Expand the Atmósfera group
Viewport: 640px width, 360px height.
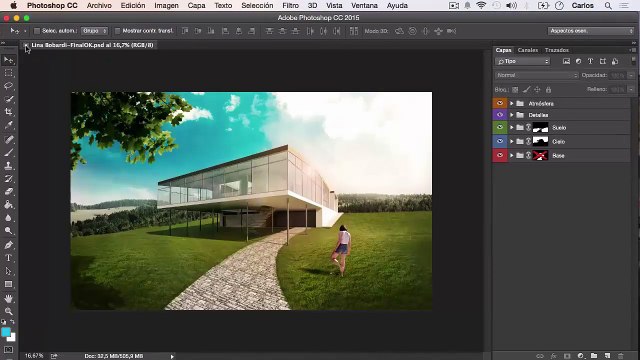[511, 104]
